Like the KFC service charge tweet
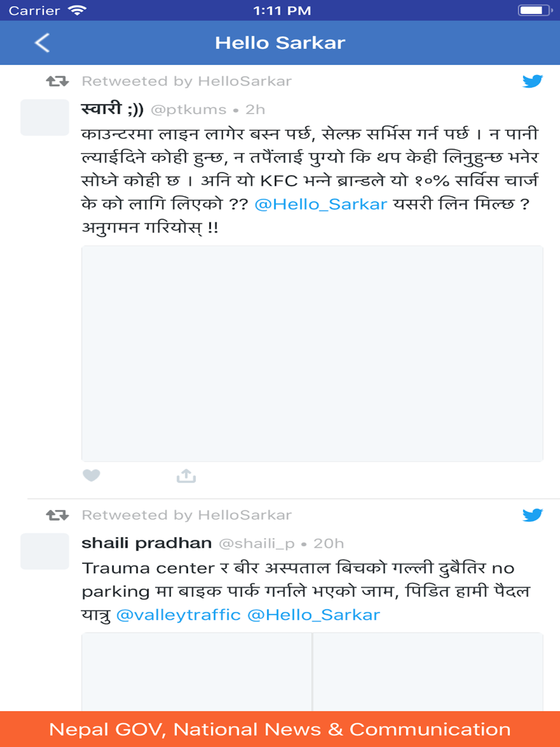 pos(91,475)
